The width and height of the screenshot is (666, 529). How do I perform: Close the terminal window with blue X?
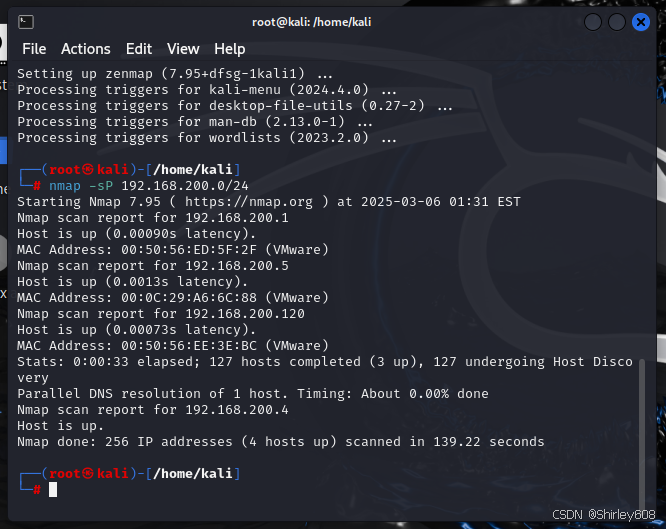coord(641,22)
